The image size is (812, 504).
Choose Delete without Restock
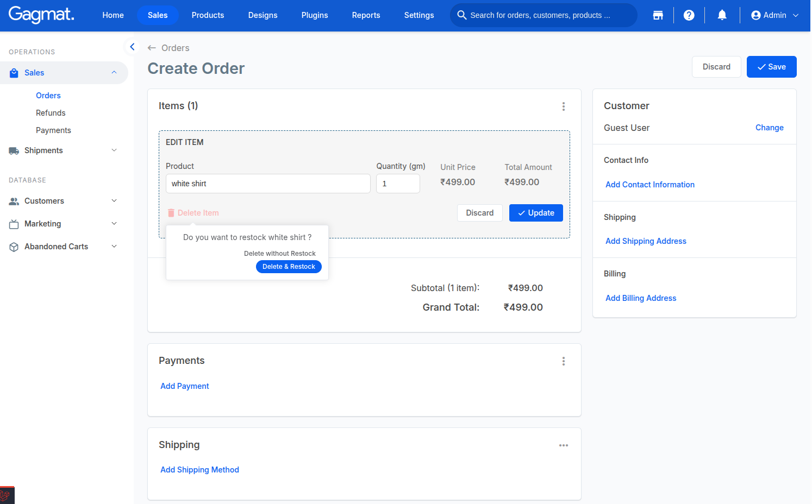280,254
